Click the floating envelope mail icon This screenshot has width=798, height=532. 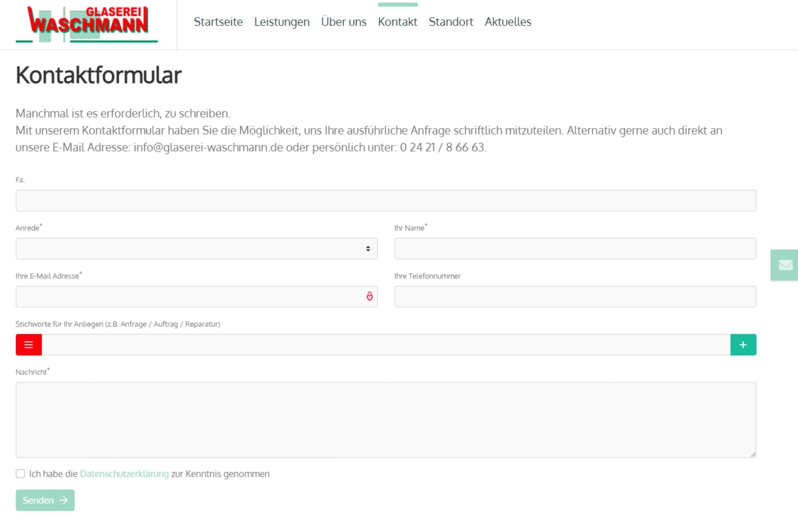(785, 265)
